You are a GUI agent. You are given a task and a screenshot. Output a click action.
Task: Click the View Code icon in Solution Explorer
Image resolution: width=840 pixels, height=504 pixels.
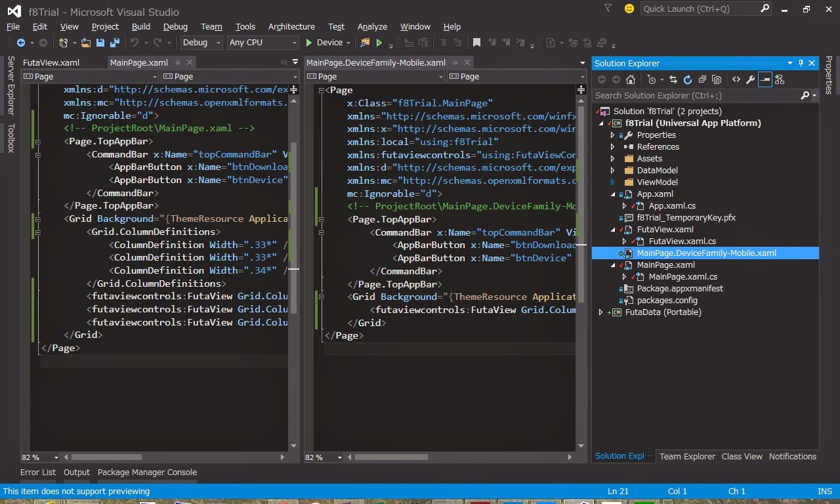coord(736,79)
